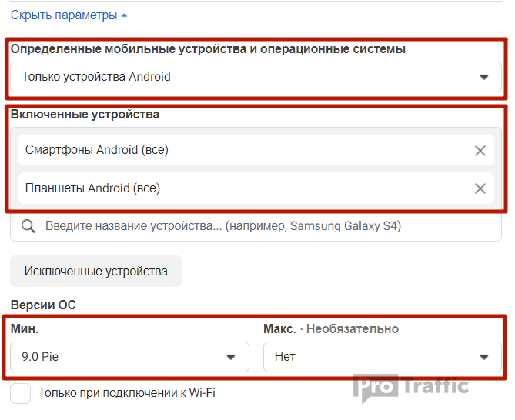Click the caret of the mobile devices dropdown
Viewport: 515px width, 420px height.
484,77
